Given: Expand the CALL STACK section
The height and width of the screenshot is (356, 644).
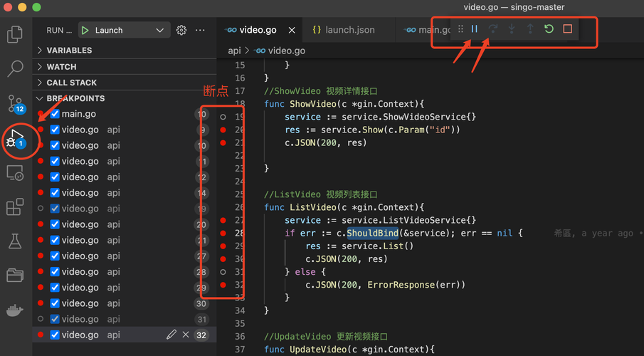Looking at the screenshot, I should pos(125,83).
